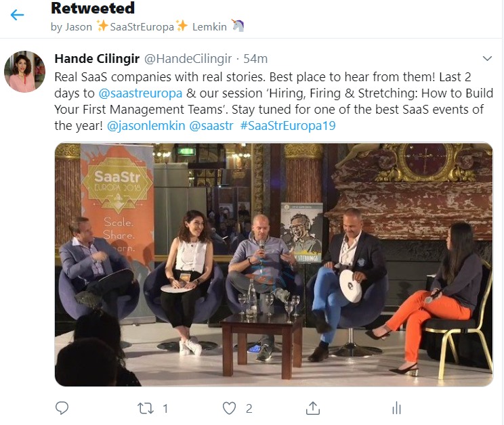The width and height of the screenshot is (504, 425).
Task: View tweet analytics bar chart icon
Action: click(x=396, y=408)
